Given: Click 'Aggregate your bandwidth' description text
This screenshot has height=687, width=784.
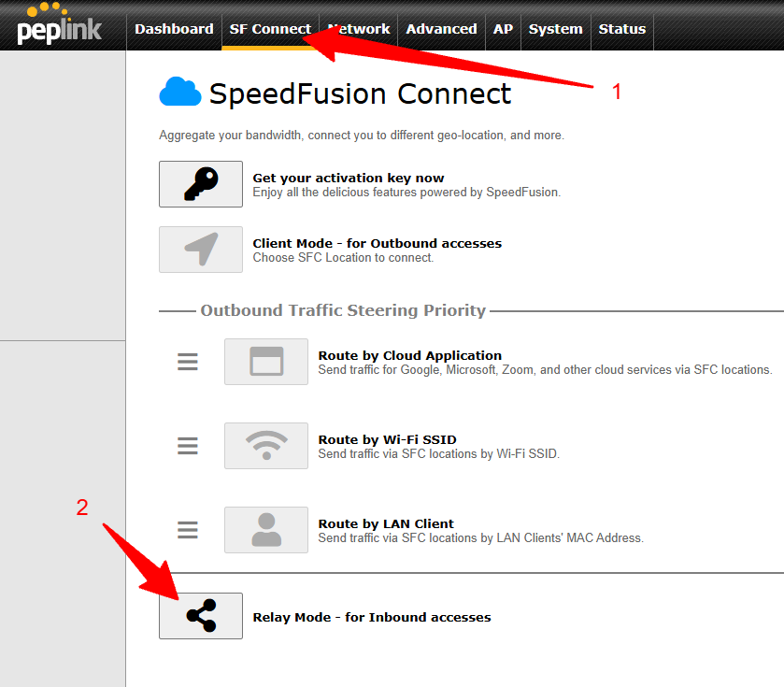Looking at the screenshot, I should pos(362,135).
